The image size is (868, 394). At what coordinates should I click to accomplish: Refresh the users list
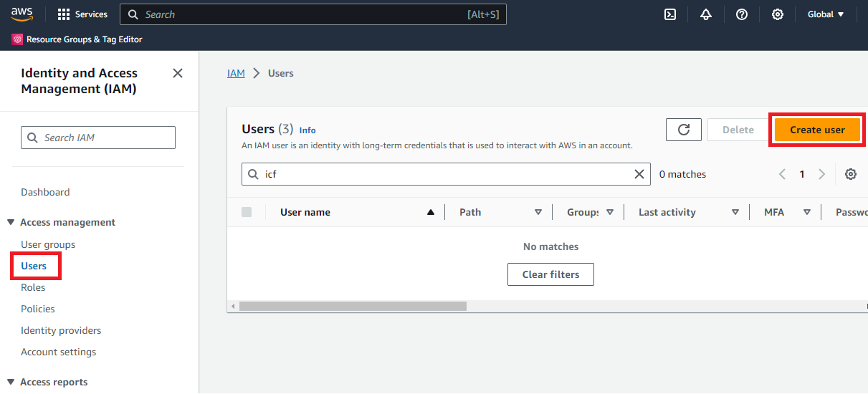click(x=684, y=130)
